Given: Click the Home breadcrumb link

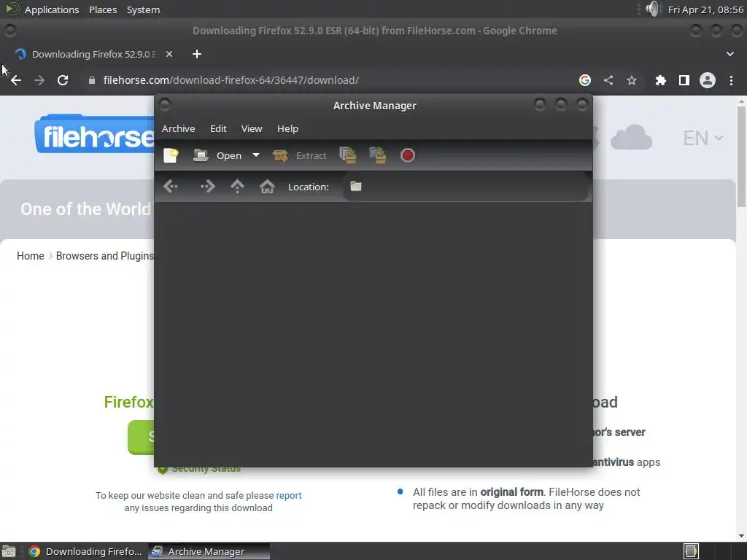Looking at the screenshot, I should 31,256.
